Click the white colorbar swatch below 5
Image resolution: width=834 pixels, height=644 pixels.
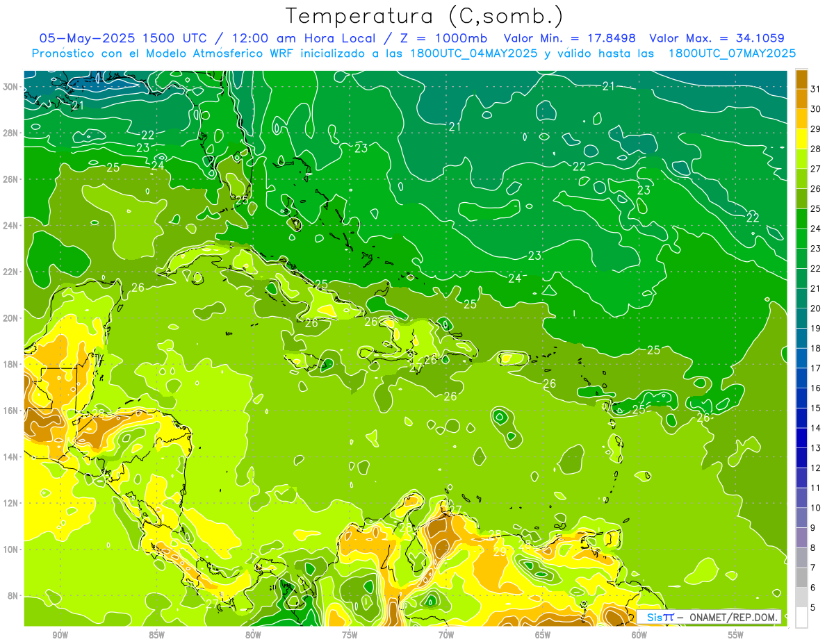(801, 618)
